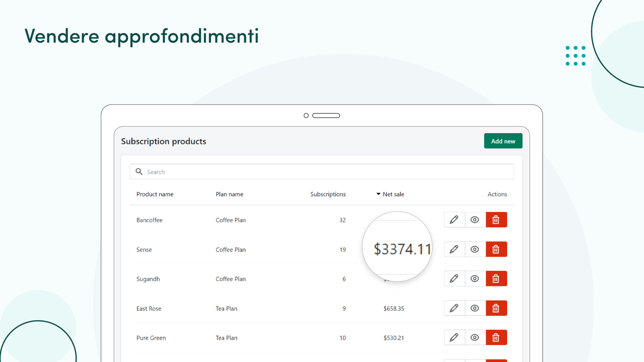This screenshot has width=644, height=362.
Task: Click the Actions column header
Action: pos(497,194)
